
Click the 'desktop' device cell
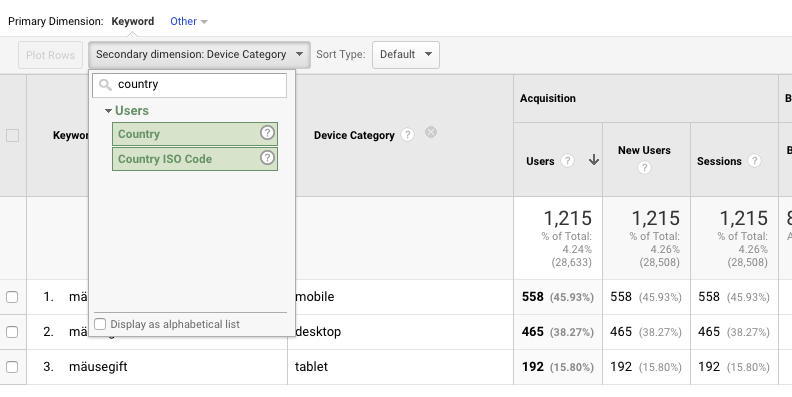point(318,331)
